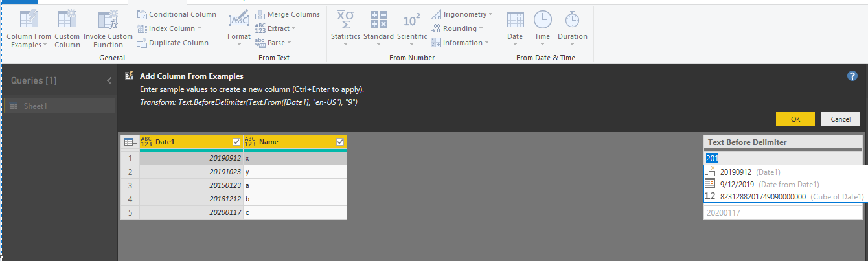Expand the Extract dropdown arrow
868x261 pixels.
coord(293,28)
